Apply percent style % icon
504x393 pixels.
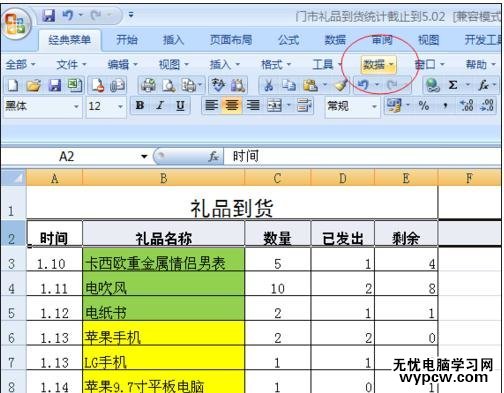click(x=424, y=106)
